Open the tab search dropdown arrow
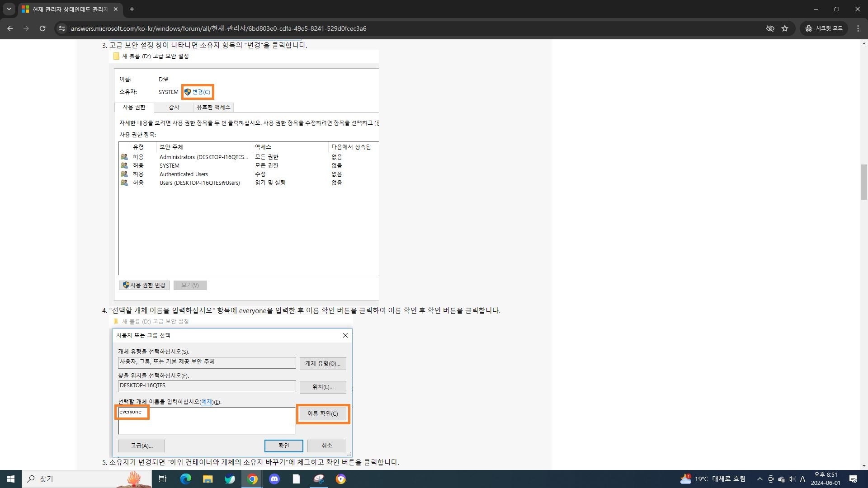This screenshot has width=868, height=488. click(x=9, y=9)
